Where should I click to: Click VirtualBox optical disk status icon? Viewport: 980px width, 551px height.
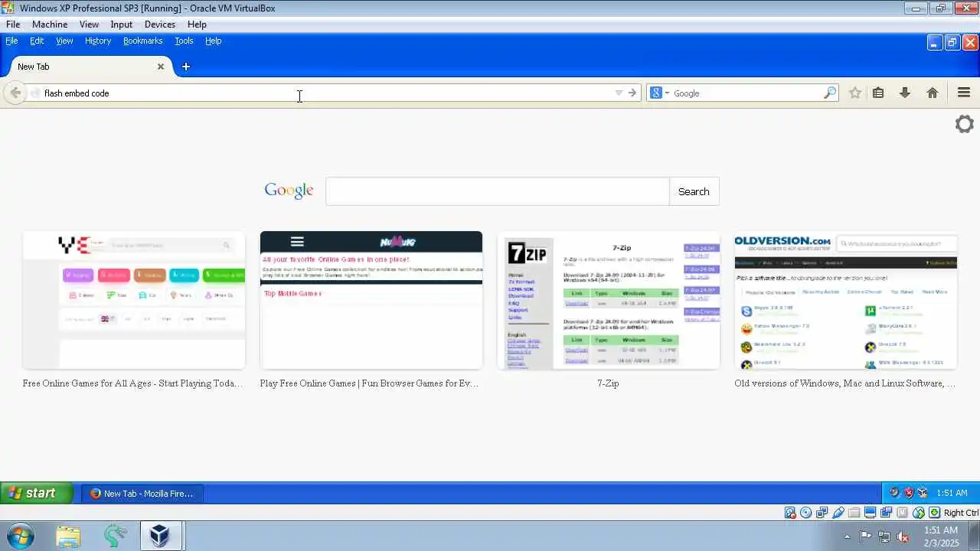click(x=806, y=513)
